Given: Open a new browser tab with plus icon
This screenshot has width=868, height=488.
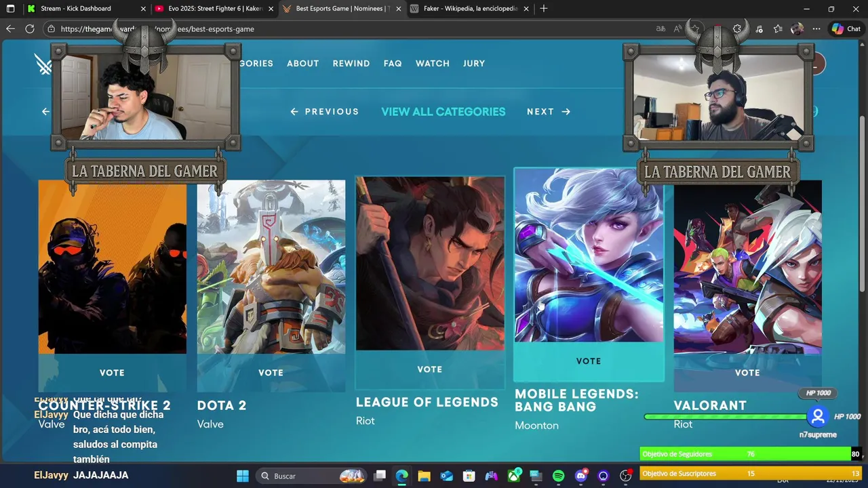Looking at the screenshot, I should [x=544, y=9].
